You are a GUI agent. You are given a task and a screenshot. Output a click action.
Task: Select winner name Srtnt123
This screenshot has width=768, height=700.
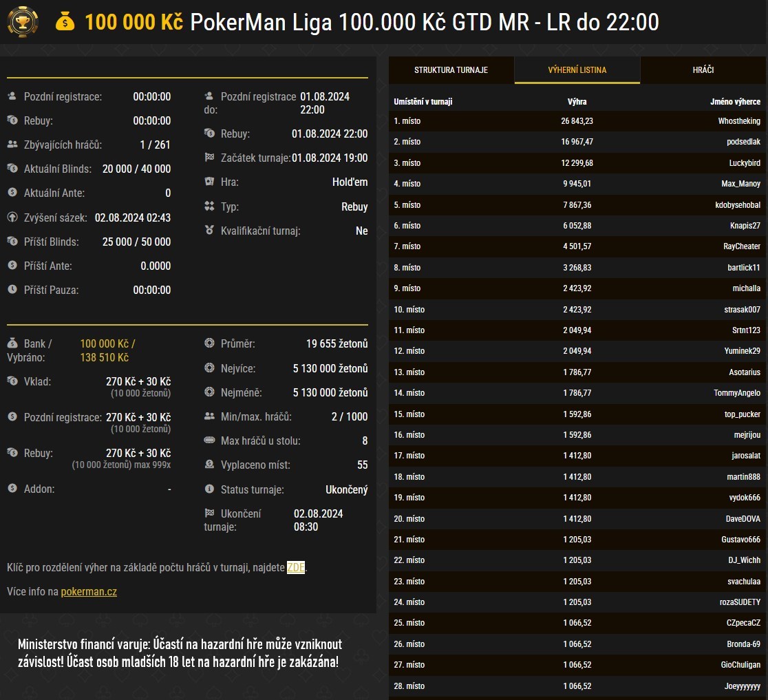click(746, 330)
